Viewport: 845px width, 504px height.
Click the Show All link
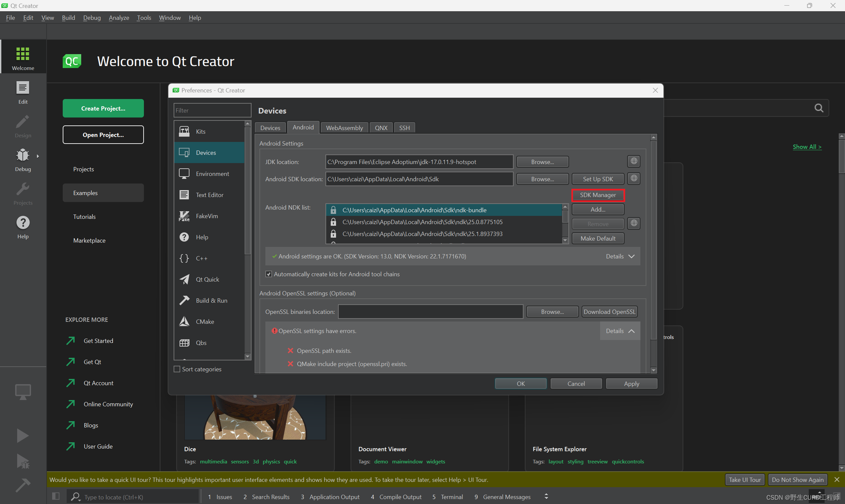click(807, 147)
